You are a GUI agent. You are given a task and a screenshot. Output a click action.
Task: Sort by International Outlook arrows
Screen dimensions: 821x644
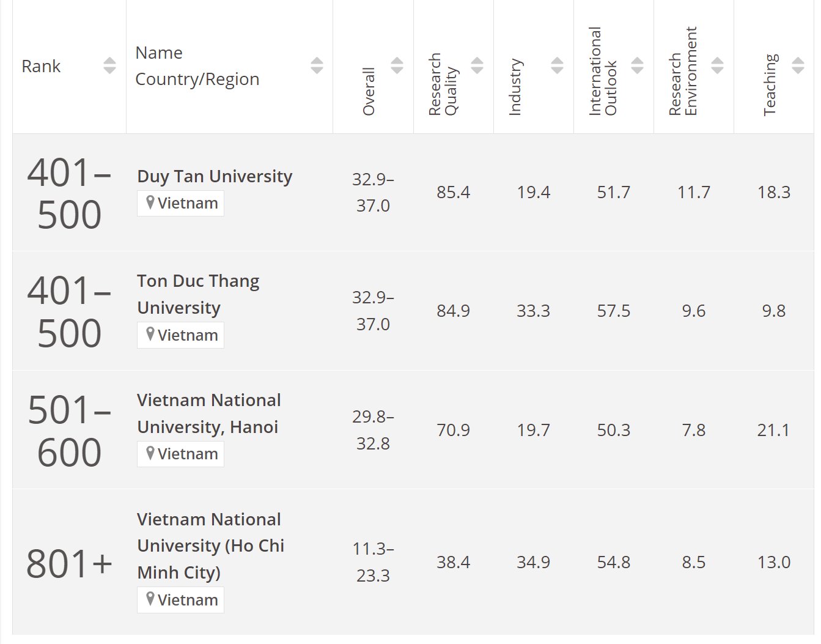637,65
